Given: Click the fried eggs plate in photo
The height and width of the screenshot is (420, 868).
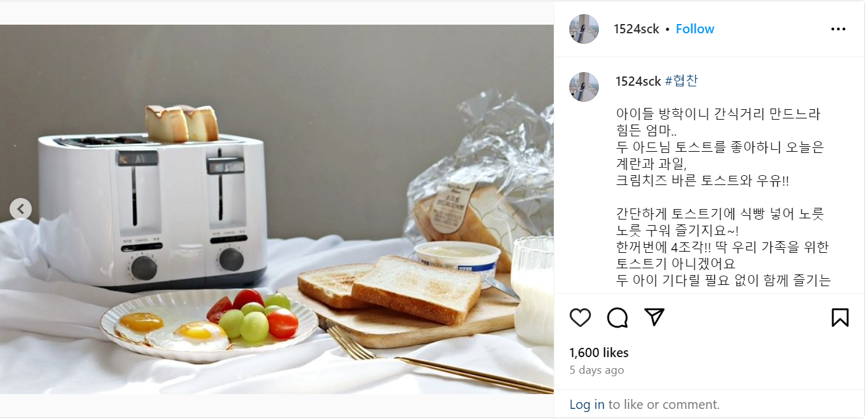Looking at the screenshot, I should coord(209,324).
